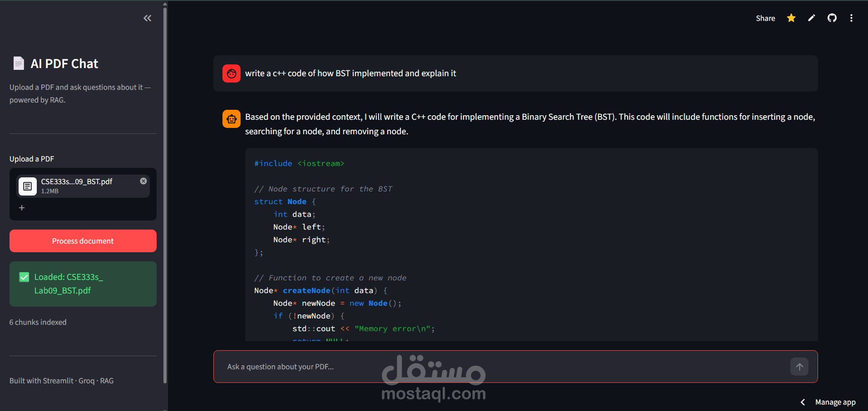Image resolution: width=868 pixels, height=411 pixels.
Task: Star this app with the favorite icon
Action: click(791, 18)
